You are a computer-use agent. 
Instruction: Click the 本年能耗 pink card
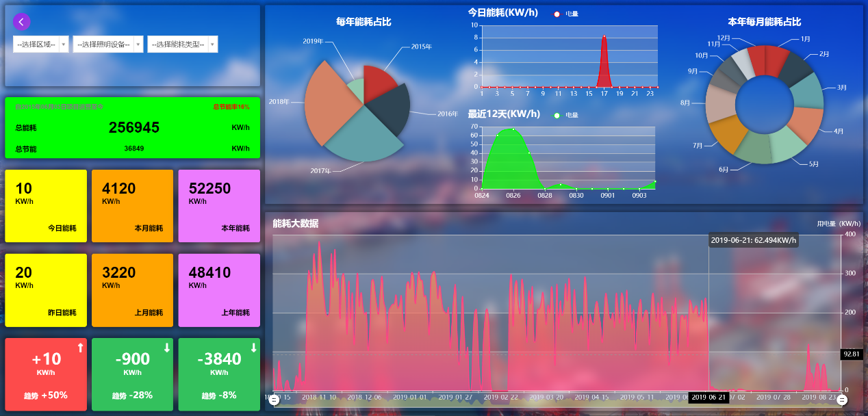coord(219,206)
